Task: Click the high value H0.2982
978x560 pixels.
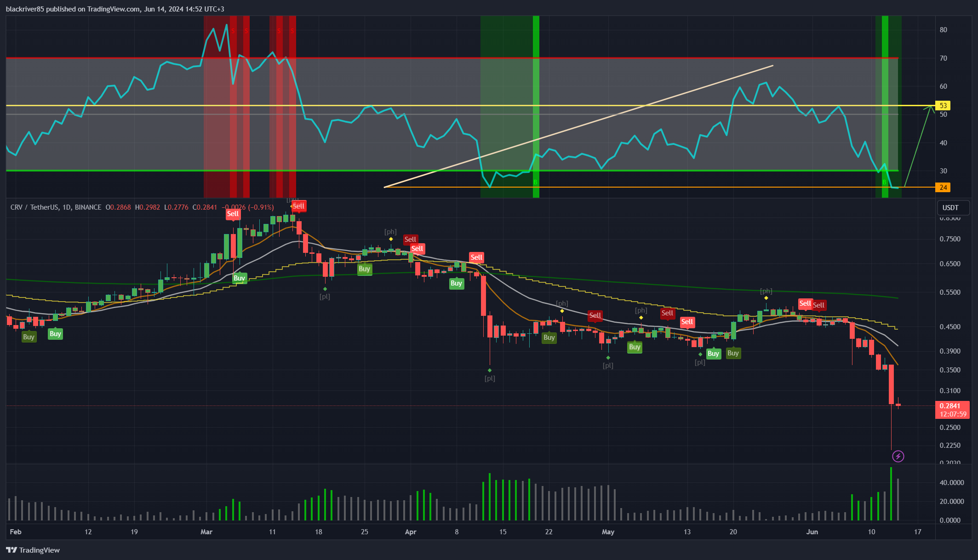Action: [148, 207]
